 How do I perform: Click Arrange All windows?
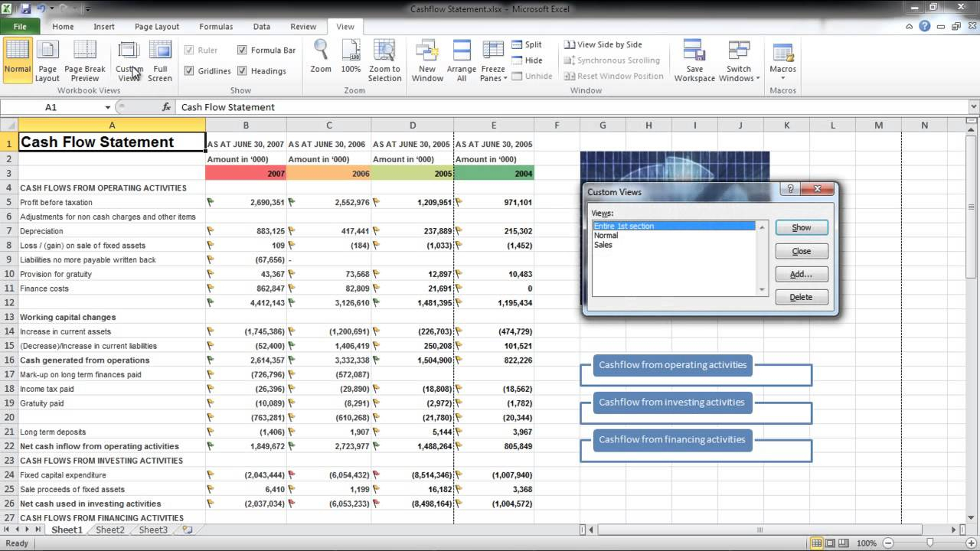(x=462, y=61)
